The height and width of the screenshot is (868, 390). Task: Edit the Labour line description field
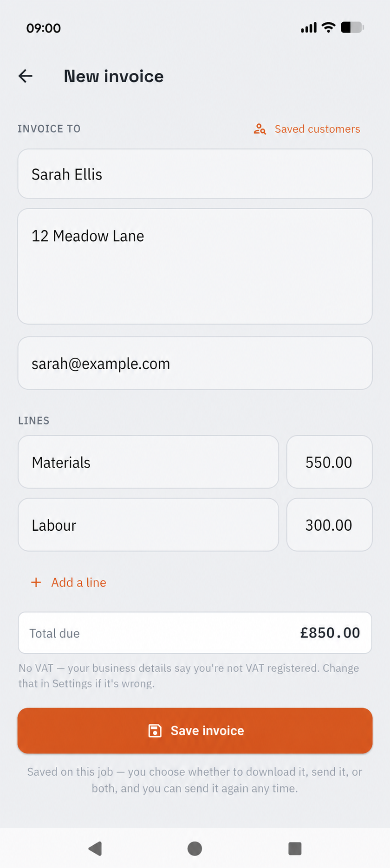tap(148, 525)
